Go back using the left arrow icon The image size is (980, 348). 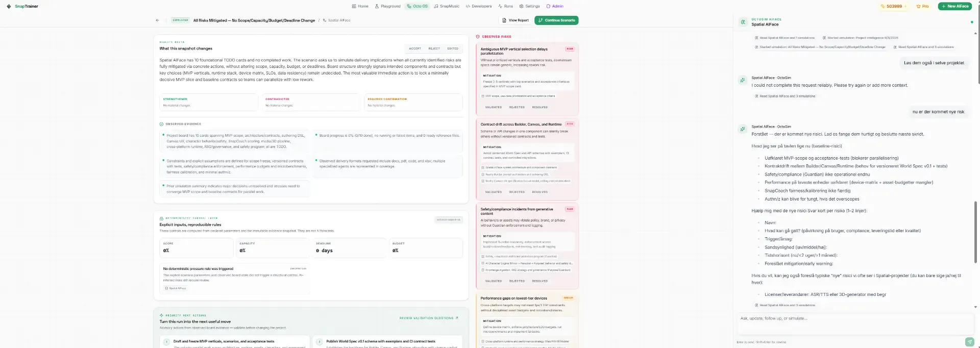coord(157,20)
